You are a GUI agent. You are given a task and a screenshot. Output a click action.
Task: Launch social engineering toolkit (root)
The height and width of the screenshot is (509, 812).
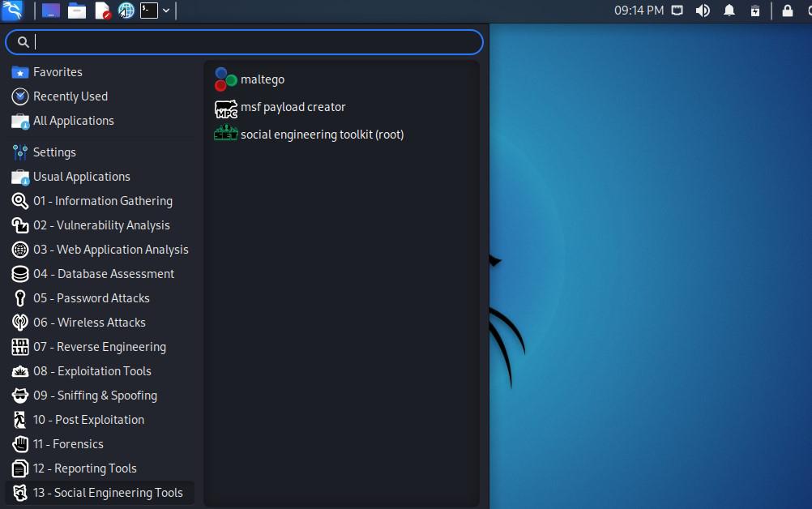point(342,135)
